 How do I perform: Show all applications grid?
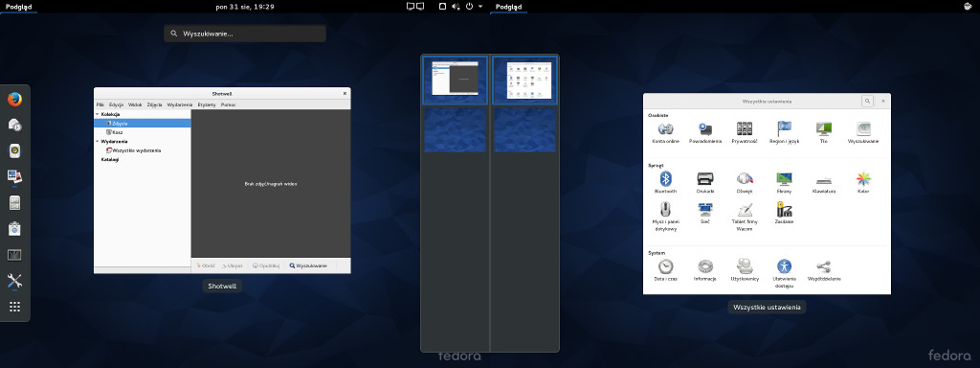coord(15,307)
